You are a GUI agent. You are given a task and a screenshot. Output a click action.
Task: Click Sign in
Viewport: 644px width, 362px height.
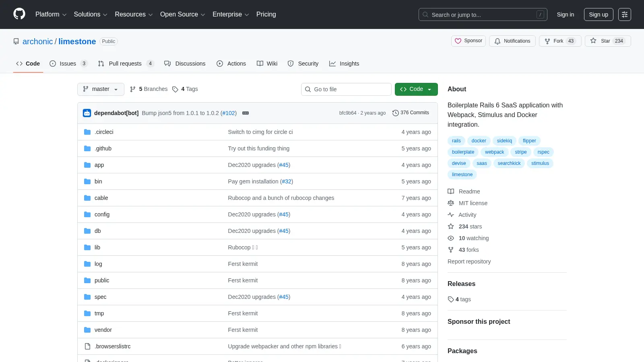566,14
